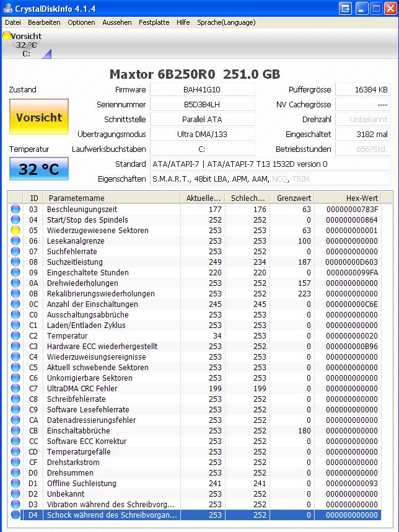Click the blue status icon for Suchzeitleistung

tap(15, 262)
